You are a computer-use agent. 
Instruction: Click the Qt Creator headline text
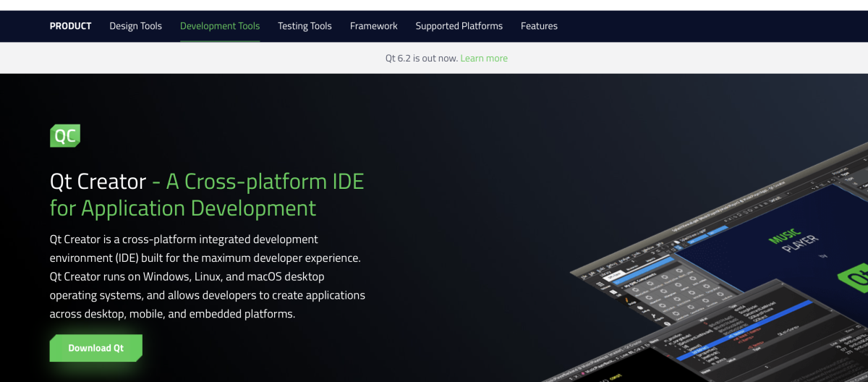pyautogui.click(x=207, y=194)
